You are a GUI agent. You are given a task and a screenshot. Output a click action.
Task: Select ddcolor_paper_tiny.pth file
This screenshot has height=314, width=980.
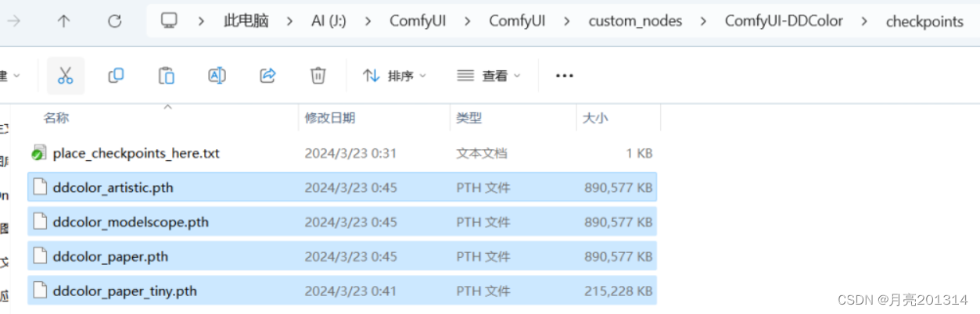pyautogui.click(x=342, y=291)
